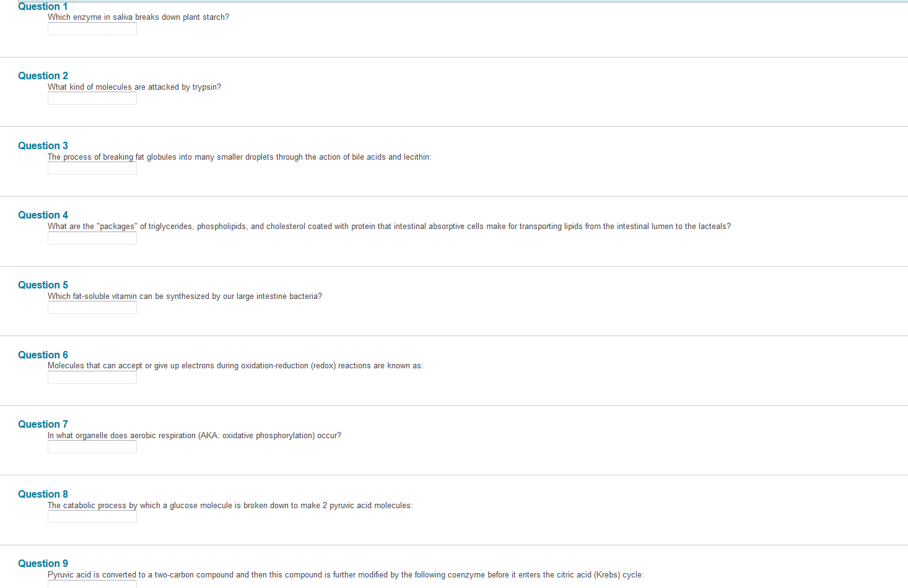Click the Question 6 redox answer box
The height and width of the screenshot is (588, 908).
92,378
